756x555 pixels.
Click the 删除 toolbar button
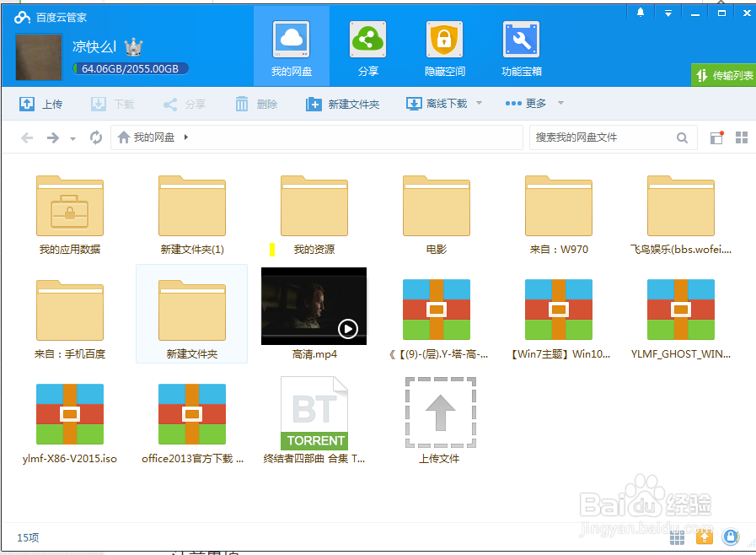(x=256, y=104)
